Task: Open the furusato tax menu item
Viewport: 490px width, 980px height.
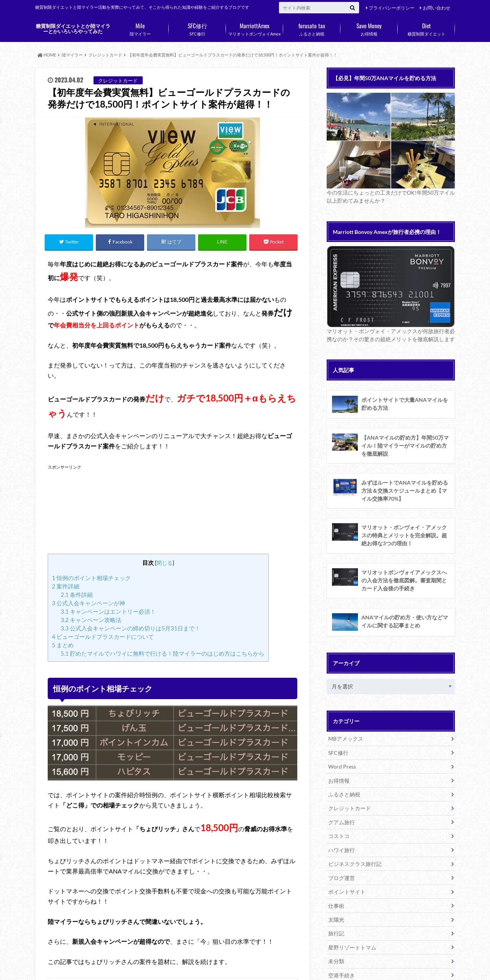Action: click(312, 30)
